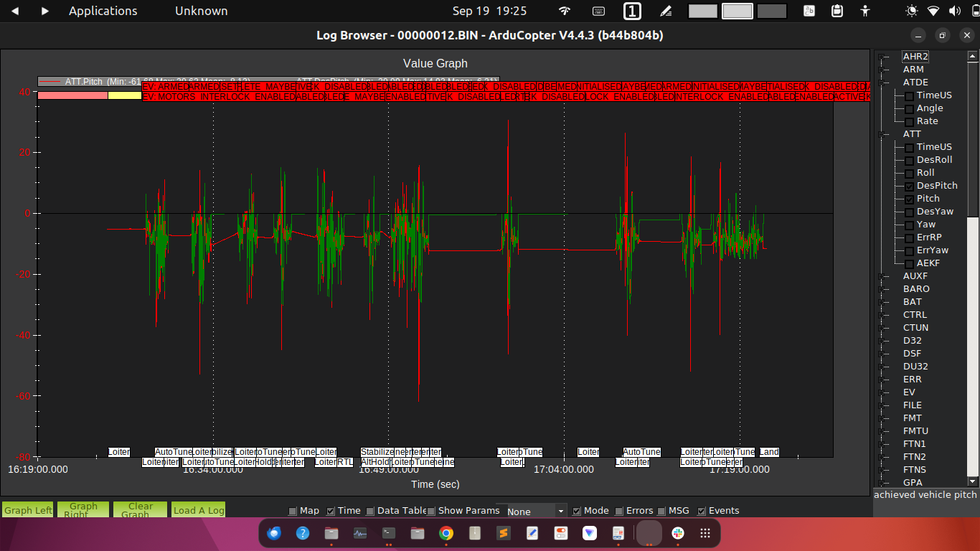Click the keyboard indicator in the top bar
The image size is (980, 551).
[x=598, y=11]
